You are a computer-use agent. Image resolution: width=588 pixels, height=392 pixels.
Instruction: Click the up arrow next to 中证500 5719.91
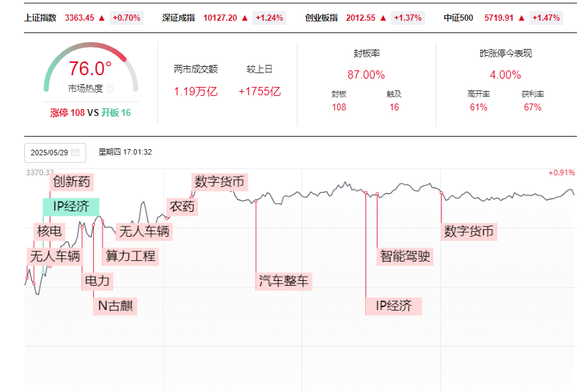pyautogui.click(x=520, y=18)
